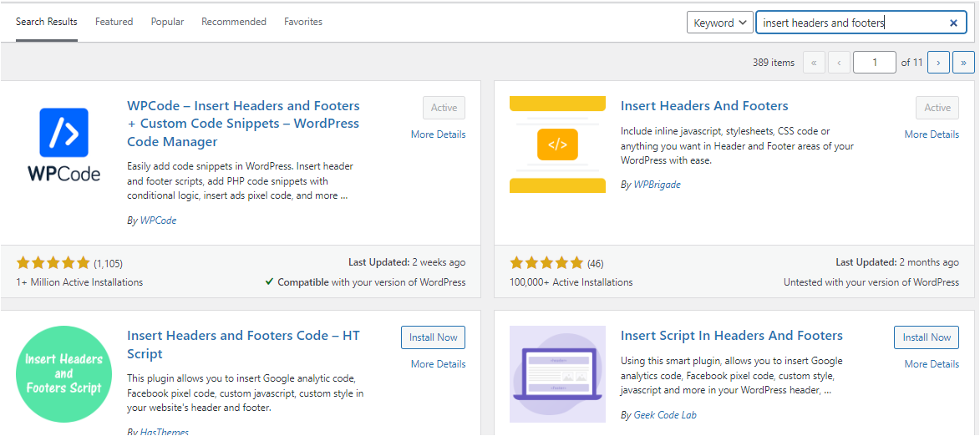Click the WPBrigade plugin five-star rating
The height and width of the screenshot is (436, 980).
(x=547, y=263)
